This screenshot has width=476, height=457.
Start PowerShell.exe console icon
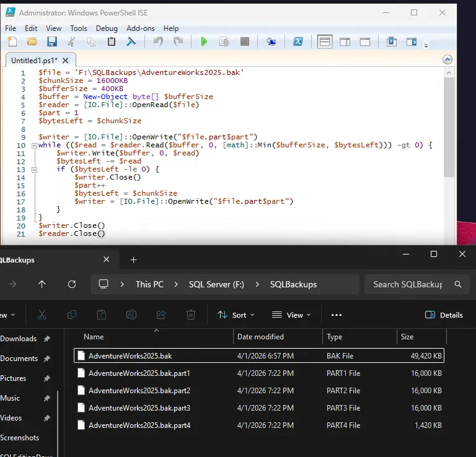297,41
